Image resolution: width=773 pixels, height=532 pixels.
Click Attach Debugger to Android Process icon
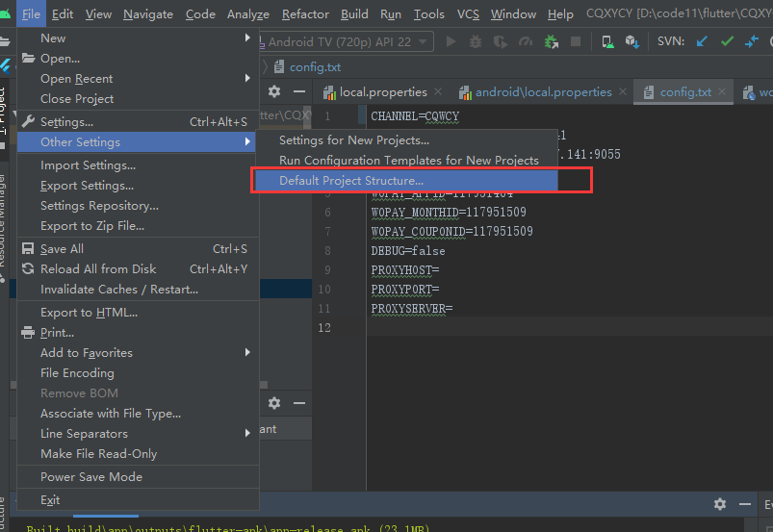pyautogui.click(x=552, y=42)
